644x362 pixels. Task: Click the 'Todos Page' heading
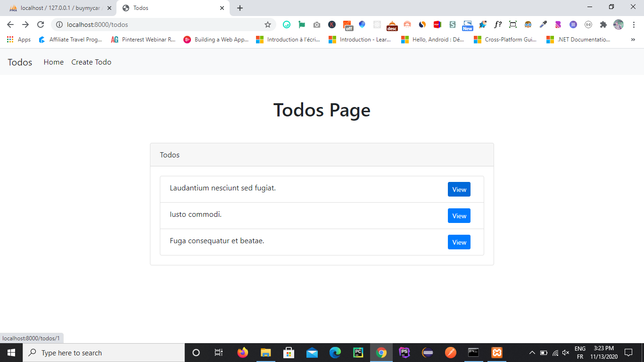click(x=322, y=110)
